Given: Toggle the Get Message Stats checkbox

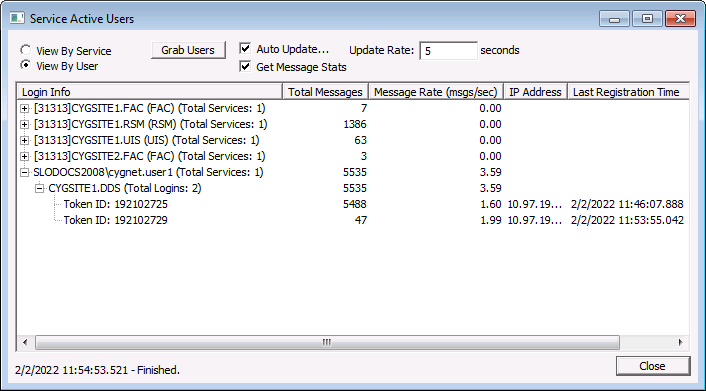Looking at the screenshot, I should pos(245,67).
